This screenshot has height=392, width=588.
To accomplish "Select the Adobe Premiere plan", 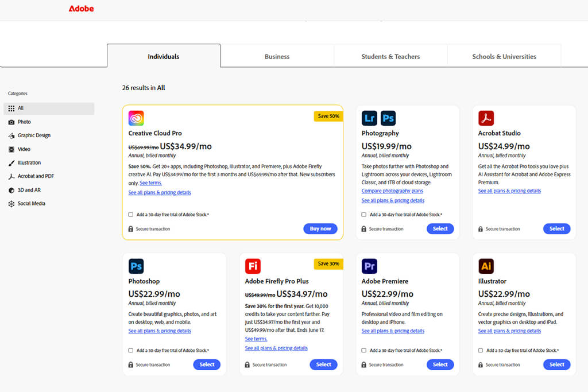I will click(x=440, y=364).
